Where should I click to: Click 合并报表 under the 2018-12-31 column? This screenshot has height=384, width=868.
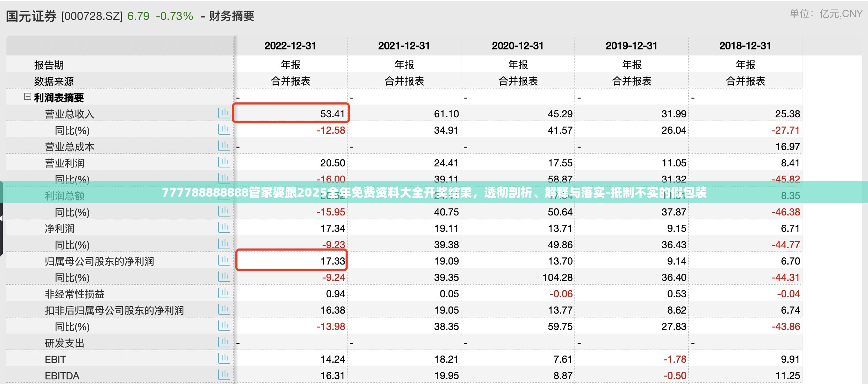coord(745,81)
